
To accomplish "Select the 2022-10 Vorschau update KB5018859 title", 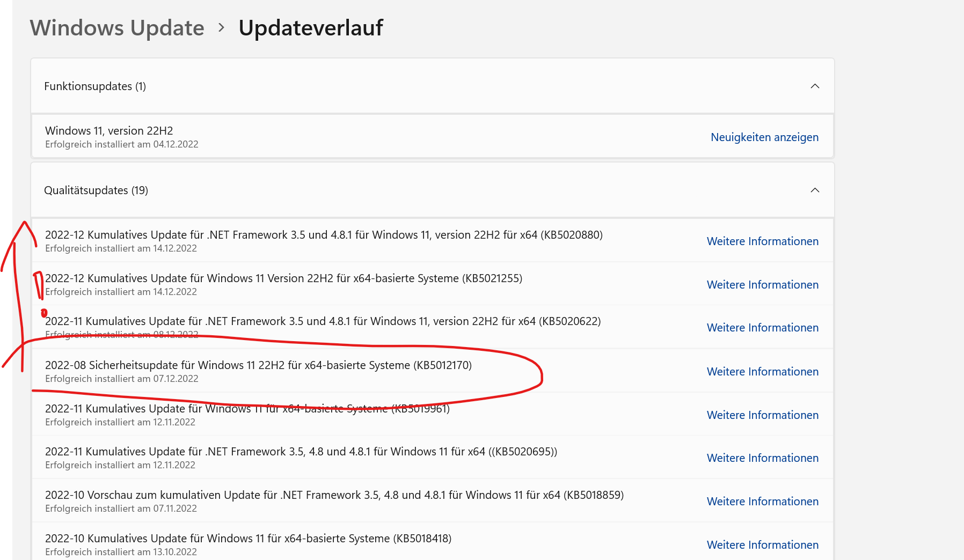I will [334, 495].
